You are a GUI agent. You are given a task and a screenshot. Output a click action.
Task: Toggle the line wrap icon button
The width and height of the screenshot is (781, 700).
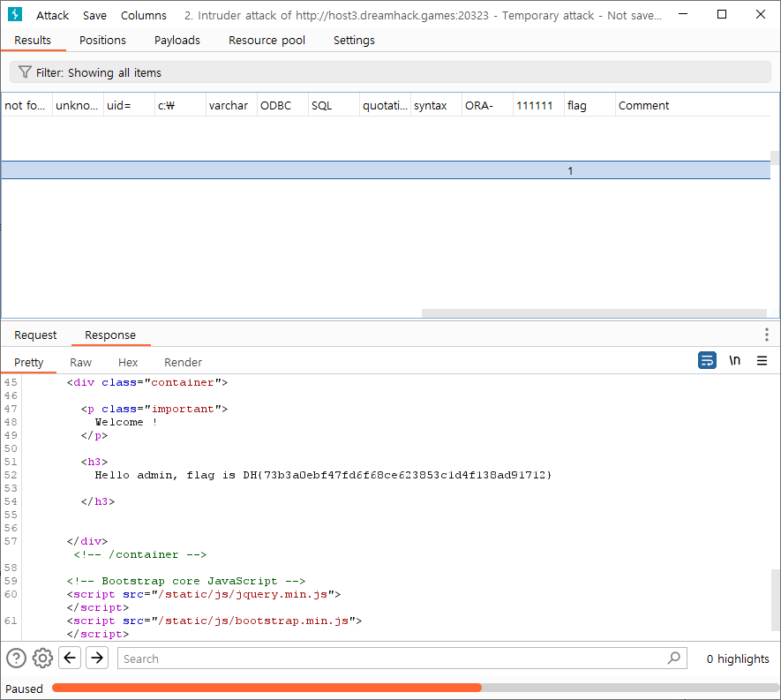707,360
